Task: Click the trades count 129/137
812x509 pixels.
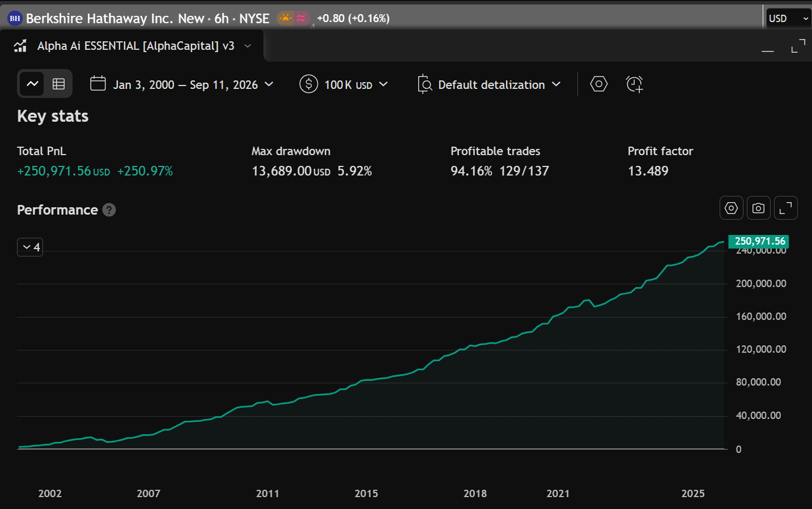Action: coord(524,171)
